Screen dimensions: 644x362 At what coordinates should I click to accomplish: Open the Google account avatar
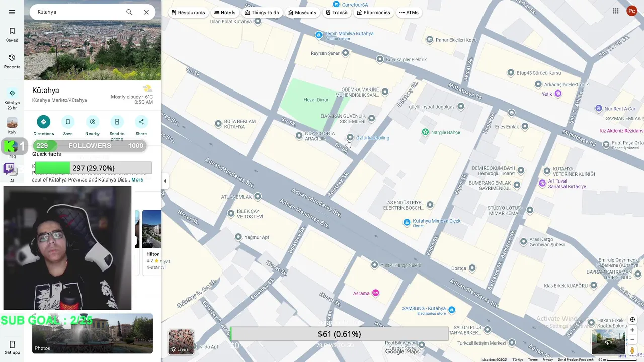(x=632, y=11)
